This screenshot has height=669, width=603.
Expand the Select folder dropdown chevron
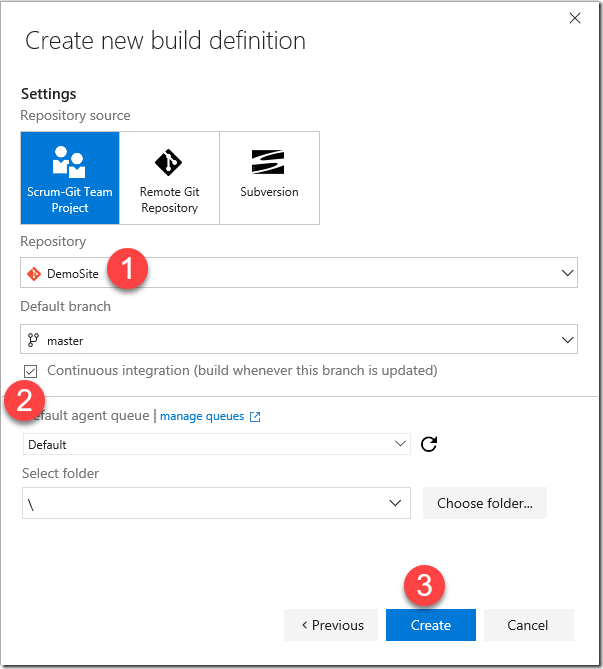coord(395,503)
